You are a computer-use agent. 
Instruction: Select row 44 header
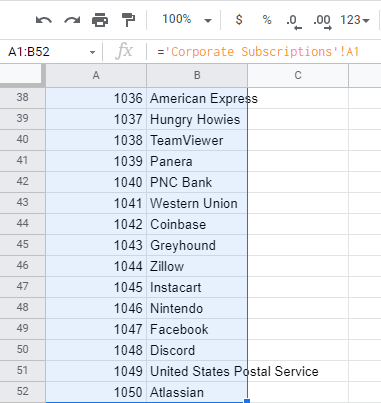pyautogui.click(x=22, y=224)
